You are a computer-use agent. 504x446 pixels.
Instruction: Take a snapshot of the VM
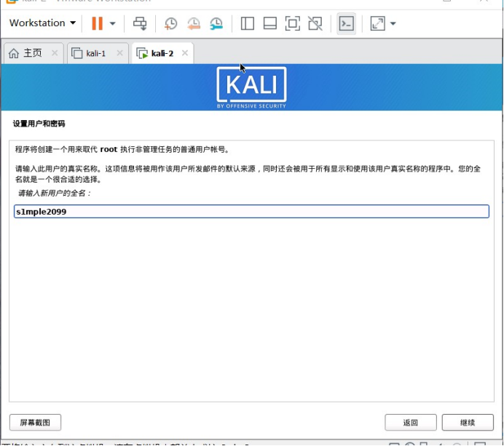pos(170,24)
